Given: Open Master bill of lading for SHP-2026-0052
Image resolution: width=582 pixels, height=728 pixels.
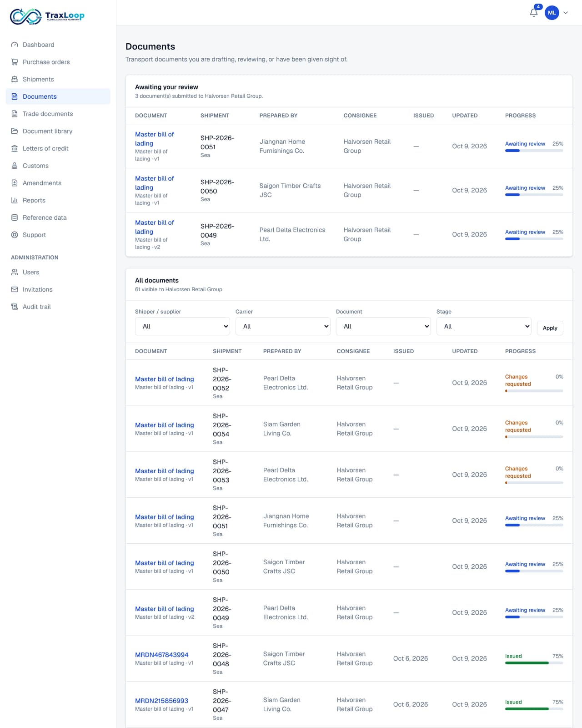Looking at the screenshot, I should tap(165, 379).
